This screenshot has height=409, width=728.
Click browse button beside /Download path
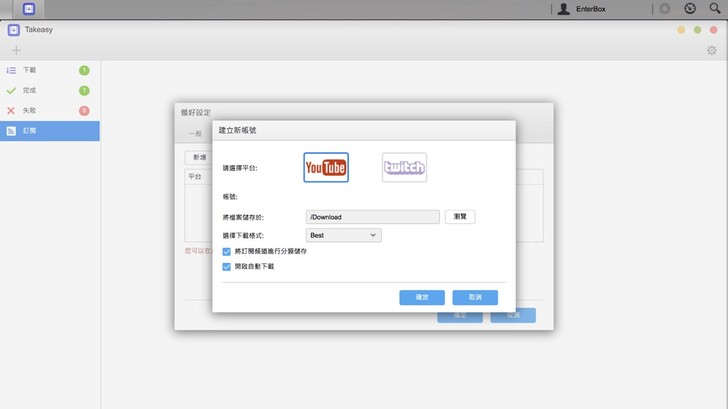(x=460, y=217)
